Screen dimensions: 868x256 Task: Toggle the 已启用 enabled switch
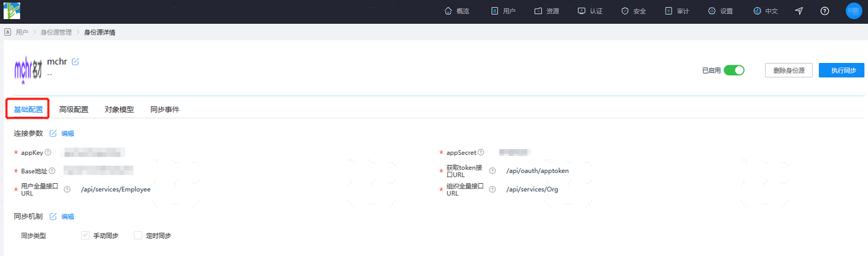pyautogui.click(x=734, y=71)
